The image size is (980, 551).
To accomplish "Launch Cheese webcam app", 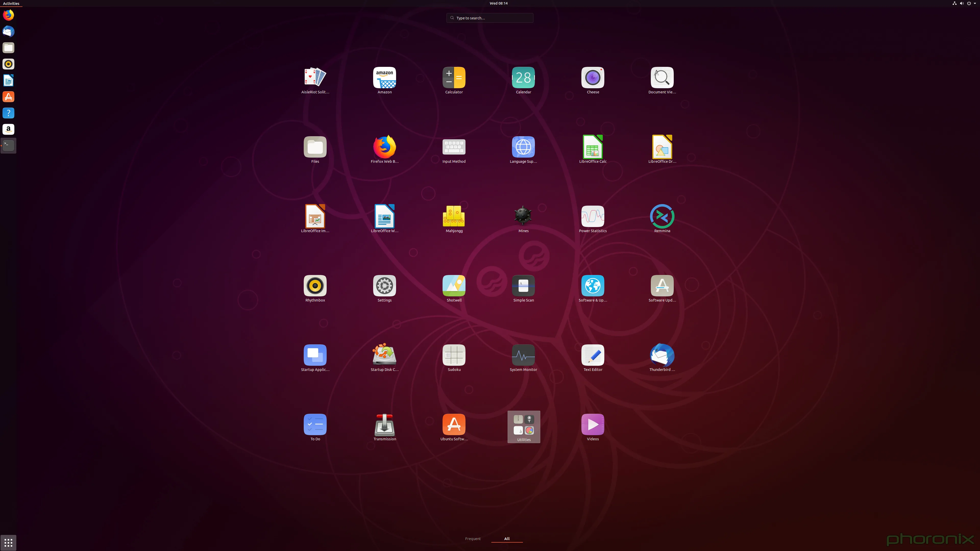I will tap(593, 81).
